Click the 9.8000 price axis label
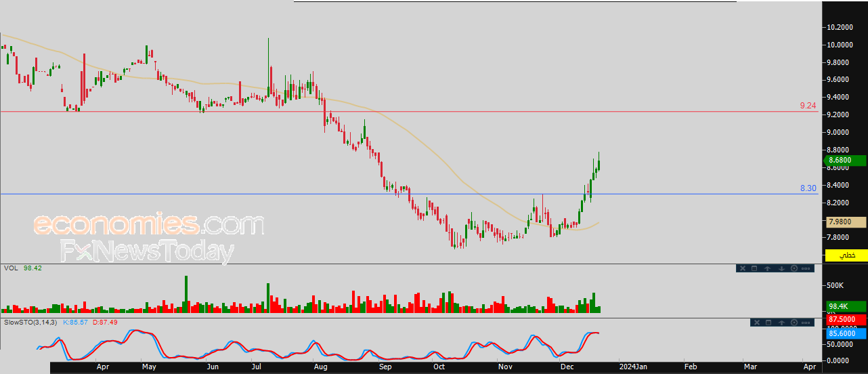This screenshot has height=374, width=868. click(839, 62)
